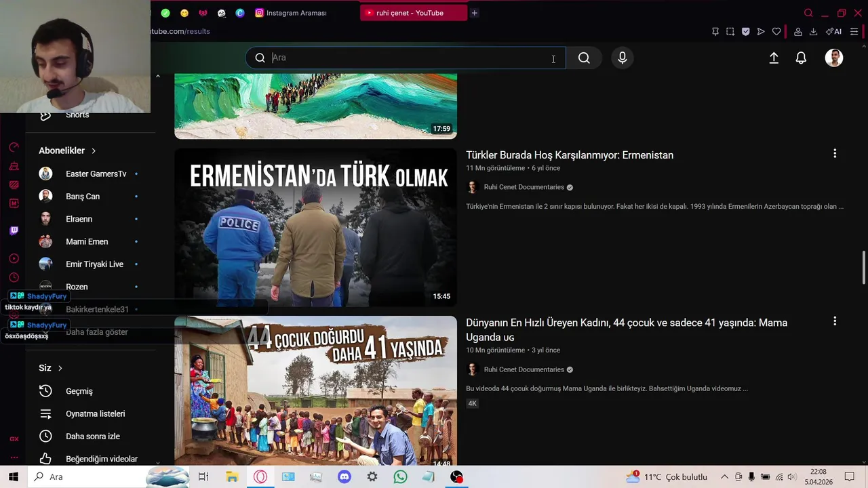Viewport: 868px width, 488px height.
Task: Show hidden system tray icons chevron
Action: [x=724, y=477]
